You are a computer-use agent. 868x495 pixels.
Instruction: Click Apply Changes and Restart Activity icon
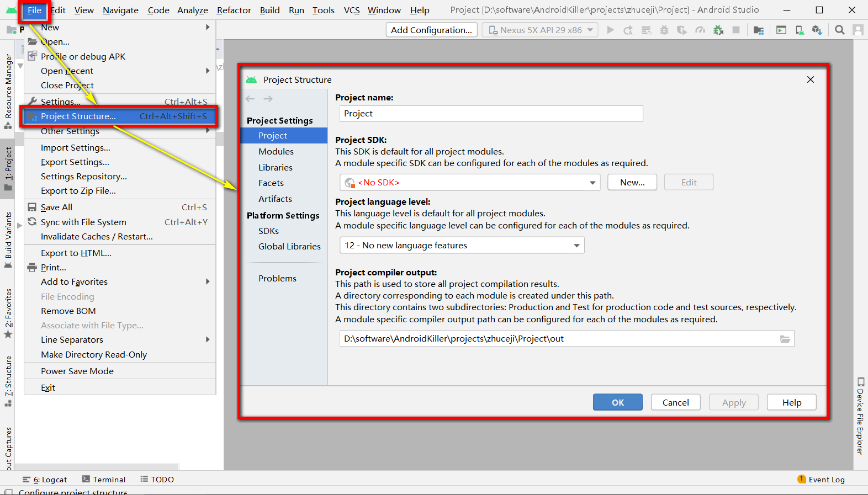(x=628, y=30)
